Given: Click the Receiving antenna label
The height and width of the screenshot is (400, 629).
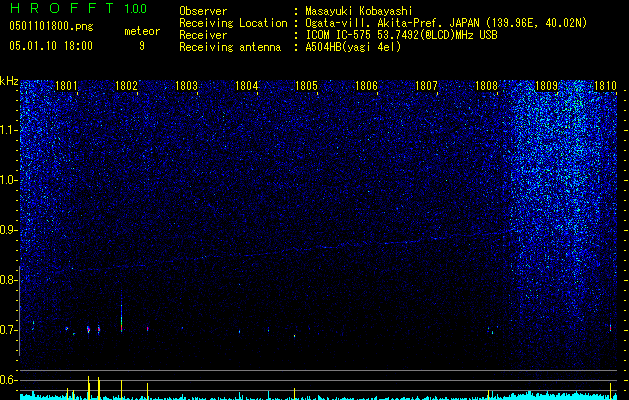Looking at the screenshot, I should [230, 47].
